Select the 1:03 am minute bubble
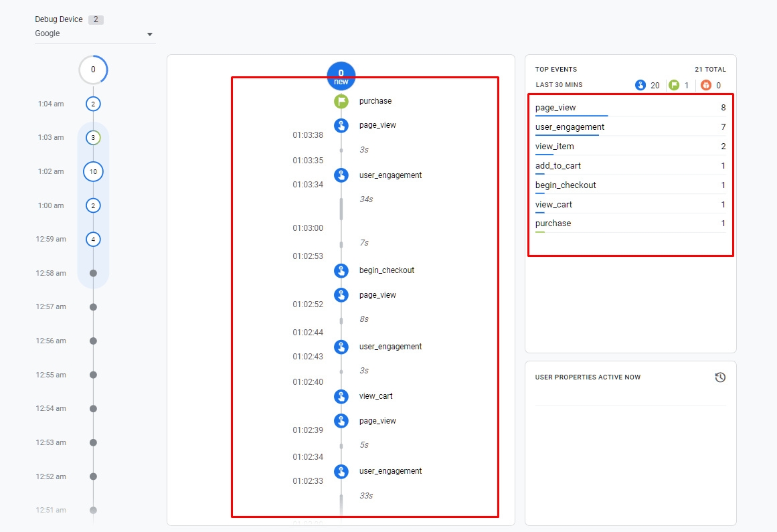The image size is (777, 532). point(93,138)
